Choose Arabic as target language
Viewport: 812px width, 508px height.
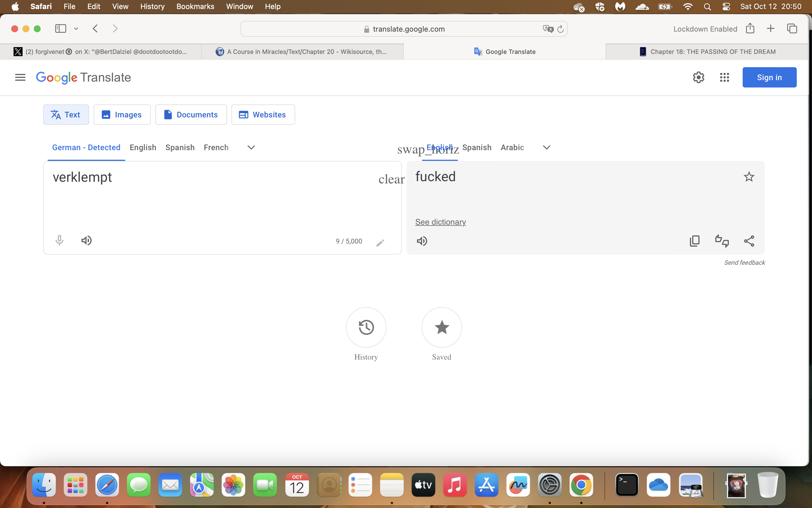tap(512, 148)
